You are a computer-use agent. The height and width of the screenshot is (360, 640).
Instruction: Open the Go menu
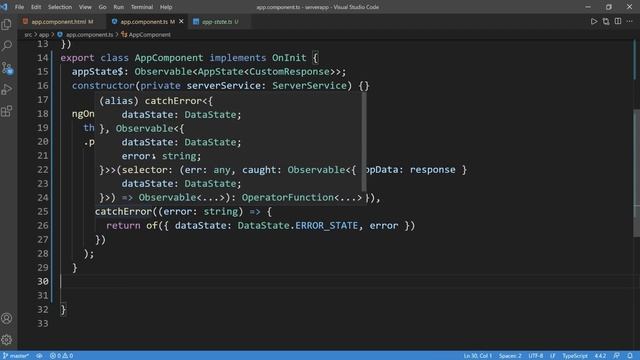[102, 7]
